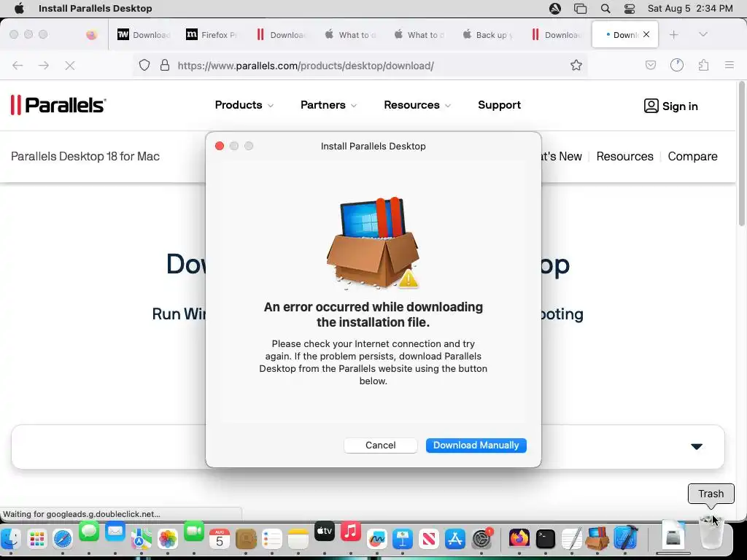Open Control Center in the menu bar
The width and height of the screenshot is (747, 560).
tap(630, 8)
